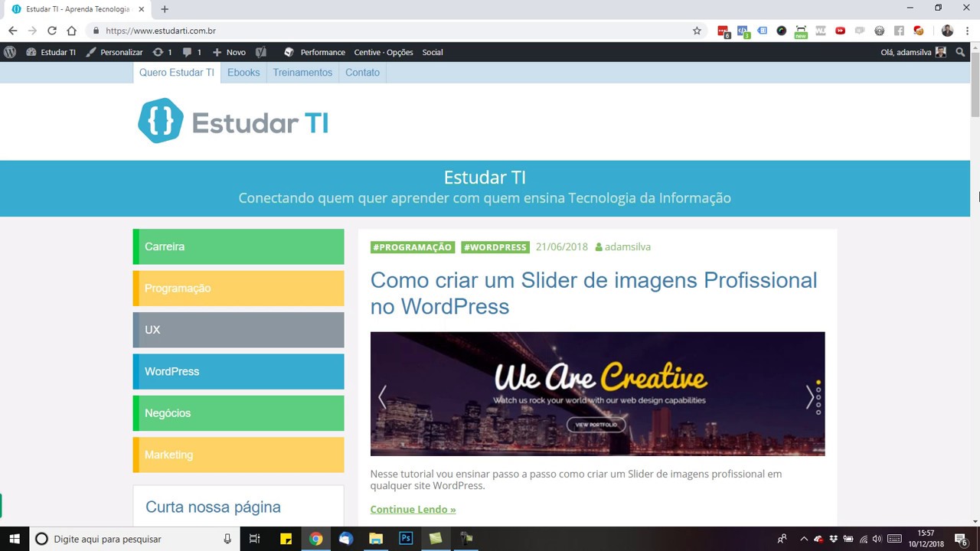The image size is (980, 551).
Task: Open the Olá, adamsilva account menu
Action: 913,52
